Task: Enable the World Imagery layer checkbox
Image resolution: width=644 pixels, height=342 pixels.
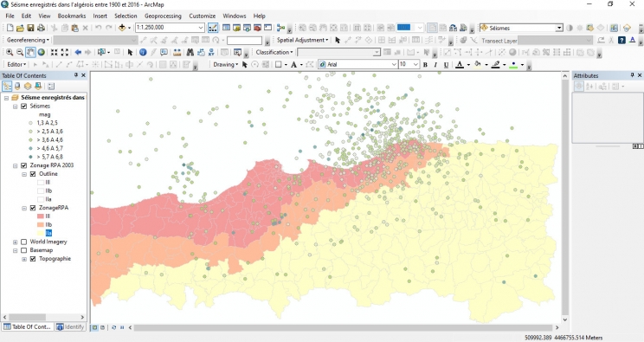Action: 24,242
